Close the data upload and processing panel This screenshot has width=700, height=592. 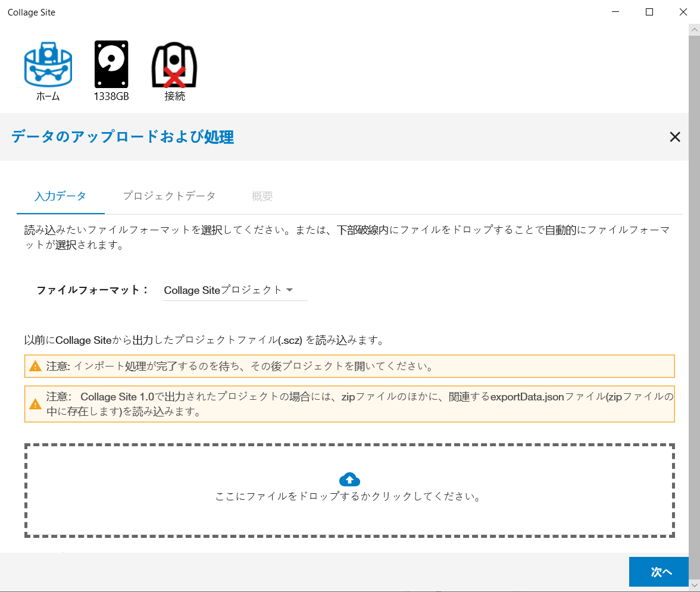[x=674, y=137]
